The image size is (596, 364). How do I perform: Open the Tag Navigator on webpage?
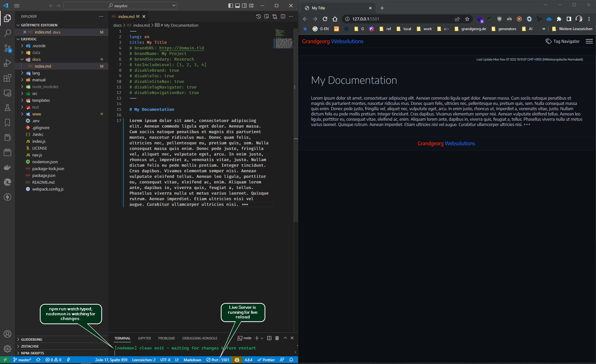click(562, 41)
